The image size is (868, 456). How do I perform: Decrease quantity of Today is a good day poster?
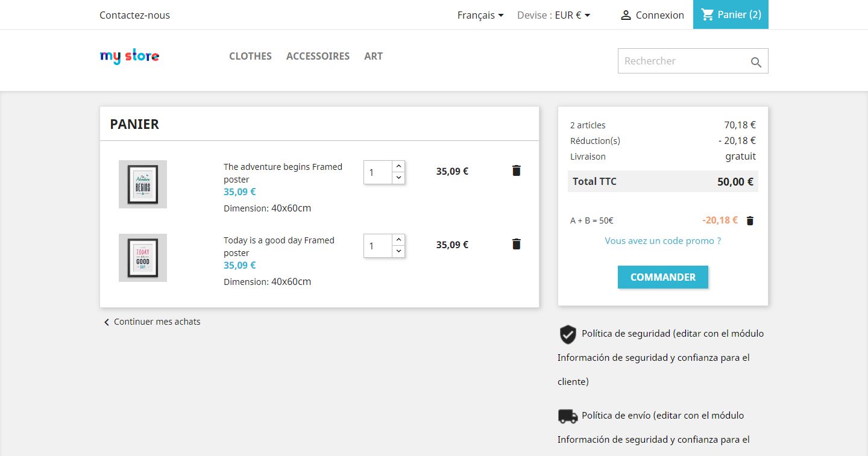[398, 251]
